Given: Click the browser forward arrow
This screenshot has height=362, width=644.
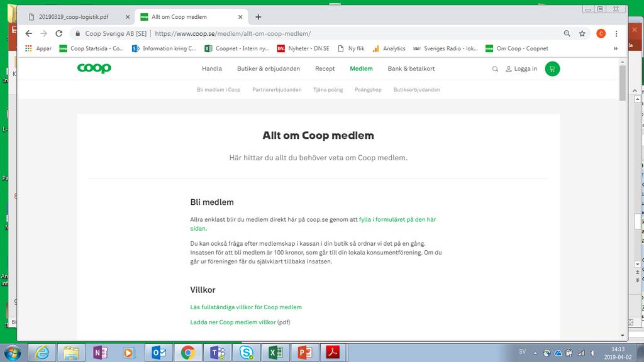Looking at the screenshot, I should 43,34.
